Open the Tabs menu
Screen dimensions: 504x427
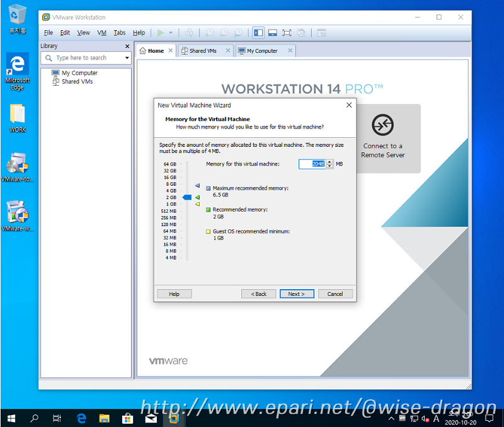point(119,33)
